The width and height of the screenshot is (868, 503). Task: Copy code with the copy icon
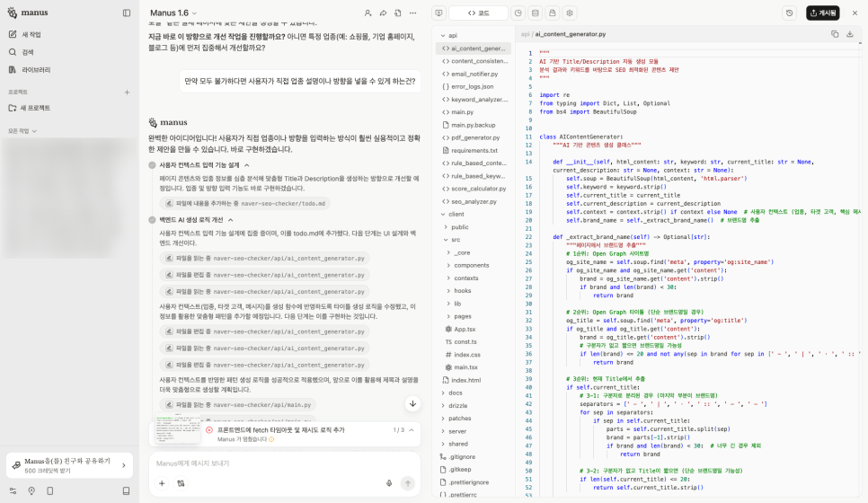(835, 34)
